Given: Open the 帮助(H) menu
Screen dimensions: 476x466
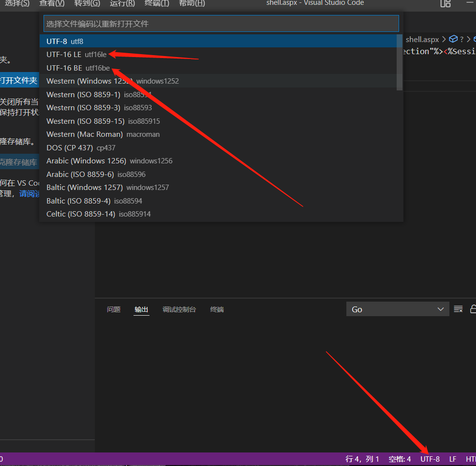Looking at the screenshot, I should 192,3.
